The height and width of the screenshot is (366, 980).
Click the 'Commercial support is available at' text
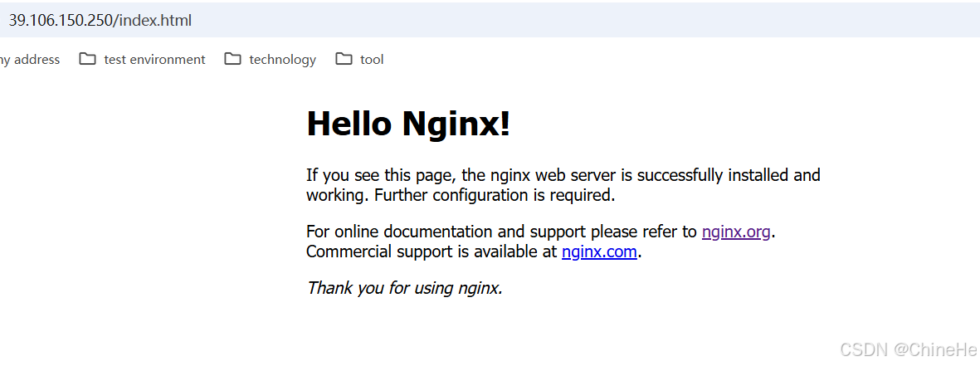coord(431,251)
